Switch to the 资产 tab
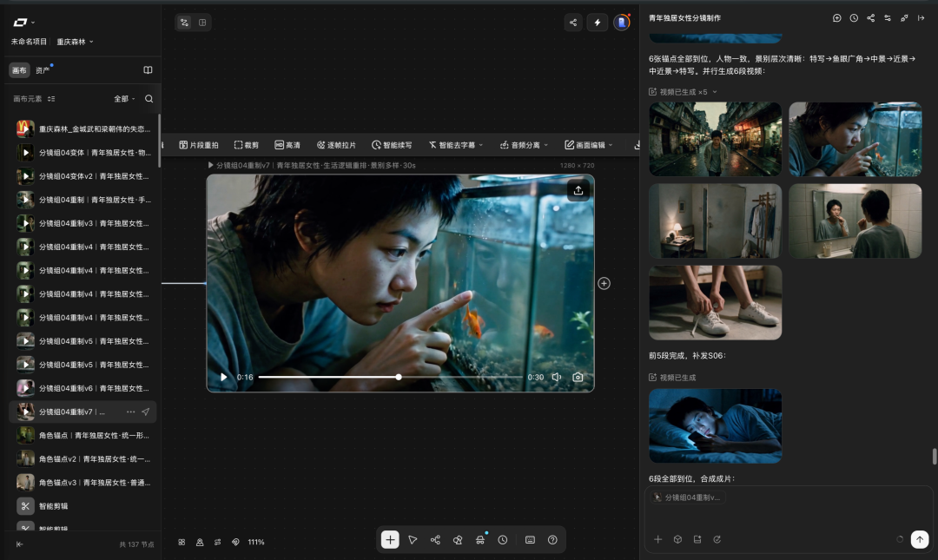The image size is (938, 560). 42,70
